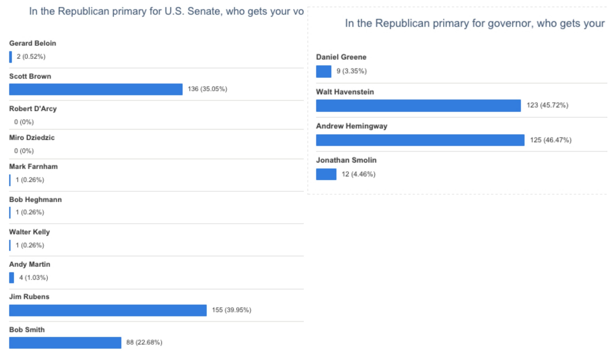Select the Andrew Hemingway result bar
This screenshot has height=364, width=611.
tap(420, 140)
